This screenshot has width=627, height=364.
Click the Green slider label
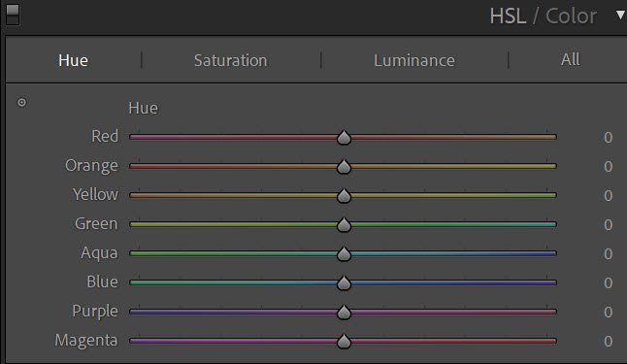96,223
